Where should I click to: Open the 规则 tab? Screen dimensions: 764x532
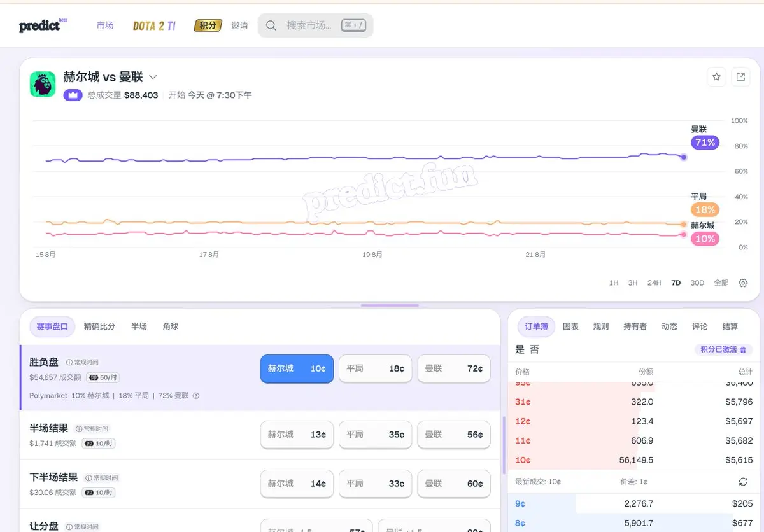click(x=601, y=326)
